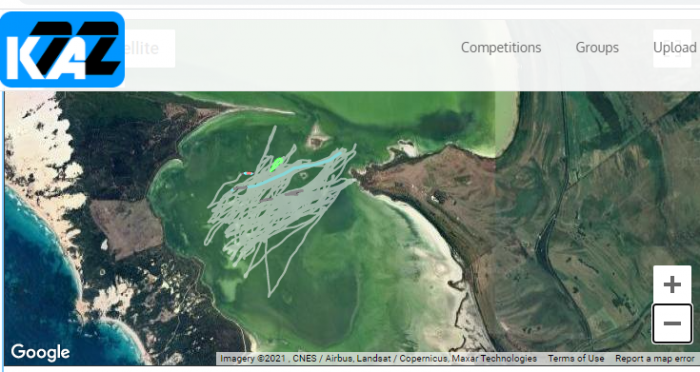Image resolution: width=700 pixels, height=372 pixels.
Task: Open the Upload page
Action: point(675,47)
